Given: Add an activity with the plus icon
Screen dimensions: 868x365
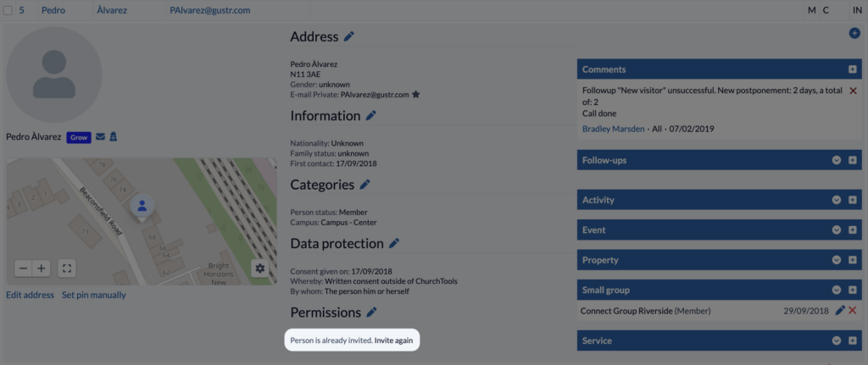Looking at the screenshot, I should point(853,200).
